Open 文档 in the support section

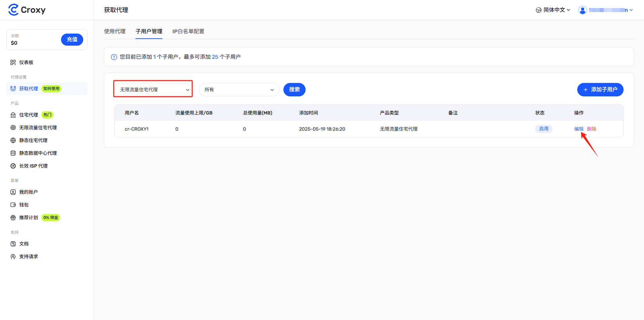click(47, 244)
